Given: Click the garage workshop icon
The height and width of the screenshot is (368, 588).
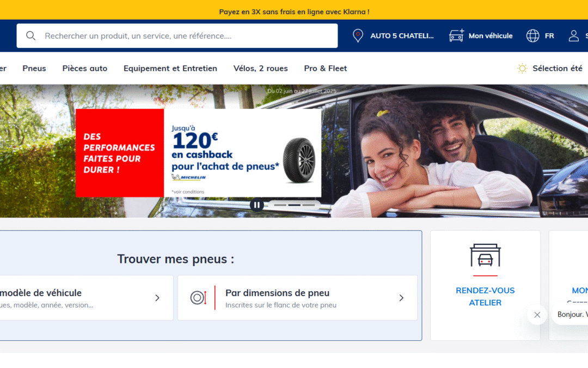Looking at the screenshot, I should pyautogui.click(x=485, y=255).
